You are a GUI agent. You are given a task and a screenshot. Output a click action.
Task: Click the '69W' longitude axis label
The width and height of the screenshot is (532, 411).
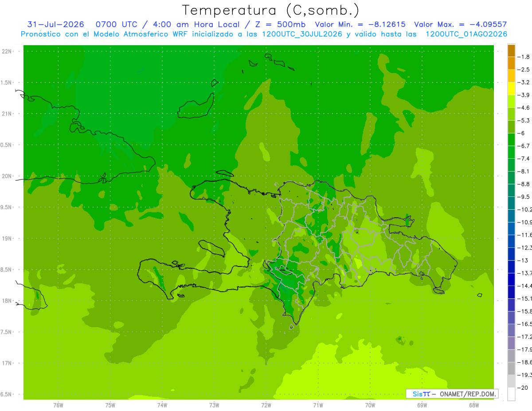point(422,405)
